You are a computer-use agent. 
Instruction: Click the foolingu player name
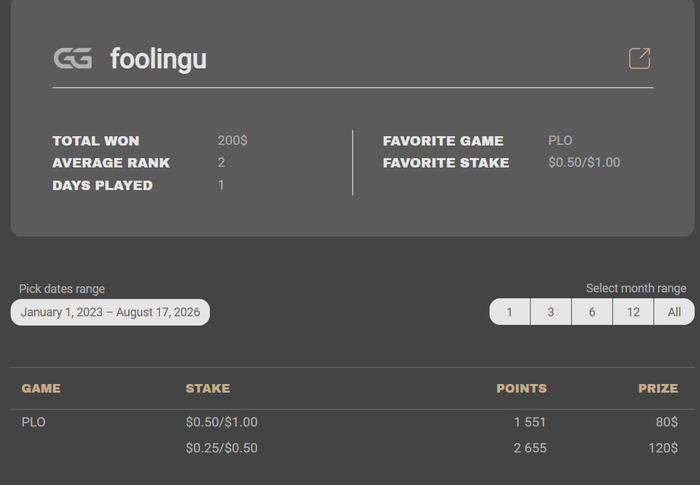click(158, 59)
